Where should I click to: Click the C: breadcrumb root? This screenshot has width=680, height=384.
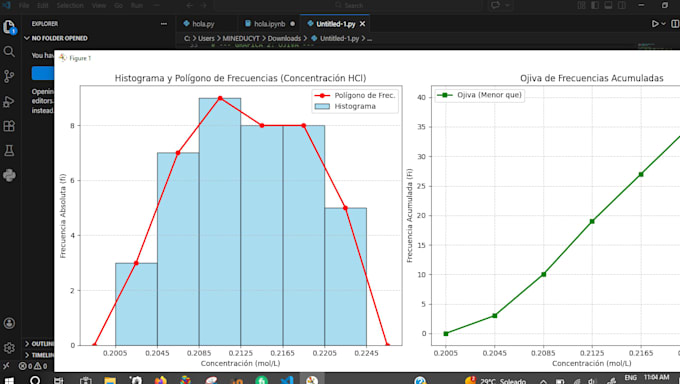[187, 39]
